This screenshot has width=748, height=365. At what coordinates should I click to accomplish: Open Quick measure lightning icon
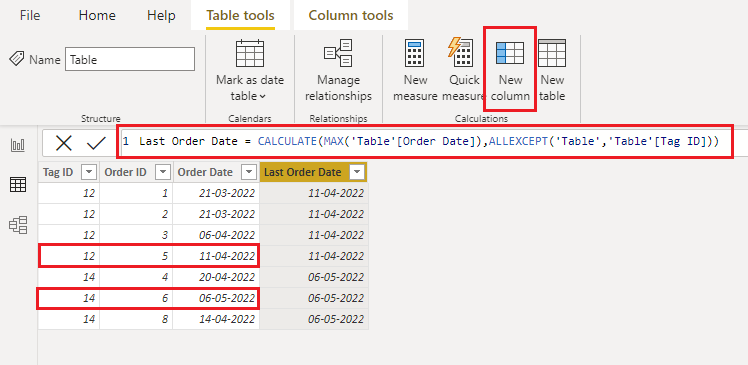460,52
